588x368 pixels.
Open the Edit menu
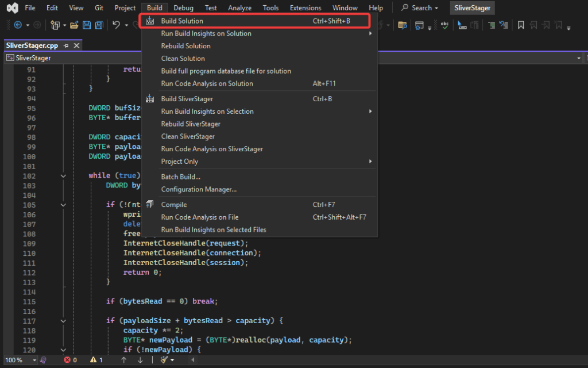(52, 8)
